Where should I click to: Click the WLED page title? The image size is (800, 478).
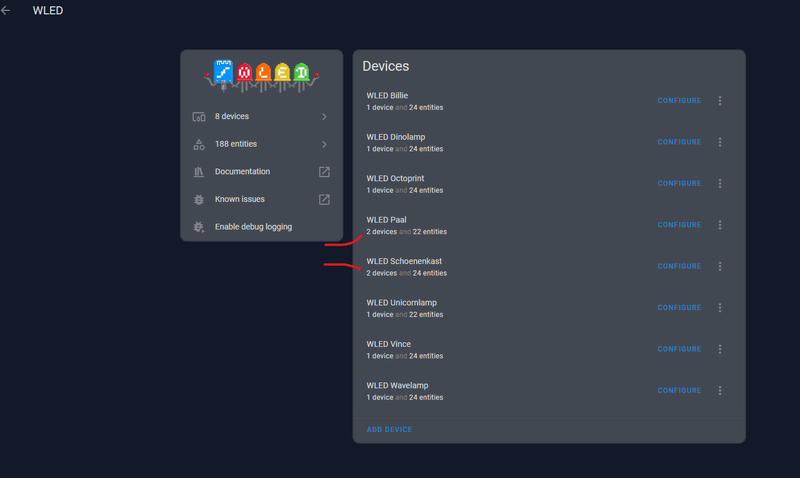pos(48,11)
